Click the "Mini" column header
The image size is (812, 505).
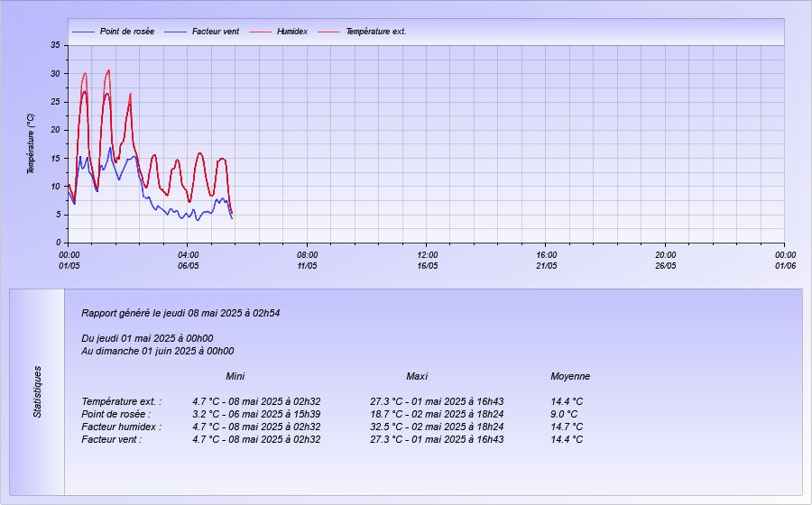(235, 376)
